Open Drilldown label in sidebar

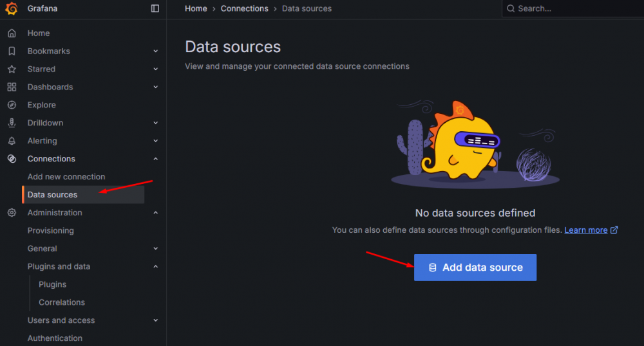coord(45,123)
